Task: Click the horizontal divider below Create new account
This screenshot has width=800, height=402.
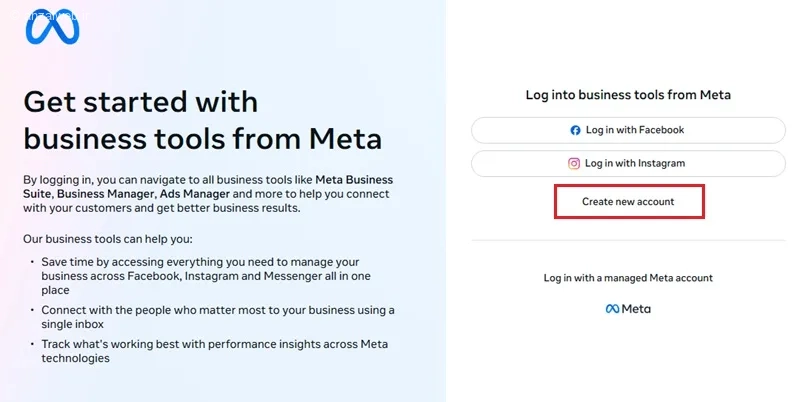Action: coord(628,240)
